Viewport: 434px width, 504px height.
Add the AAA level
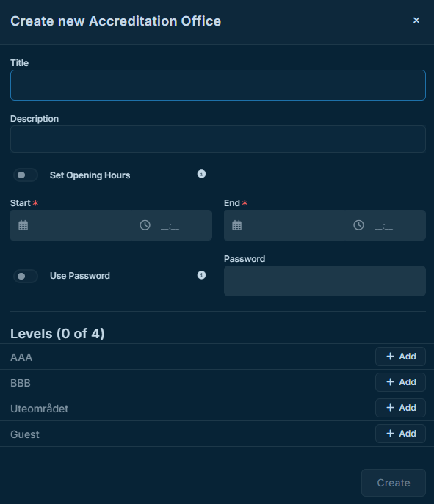400,357
